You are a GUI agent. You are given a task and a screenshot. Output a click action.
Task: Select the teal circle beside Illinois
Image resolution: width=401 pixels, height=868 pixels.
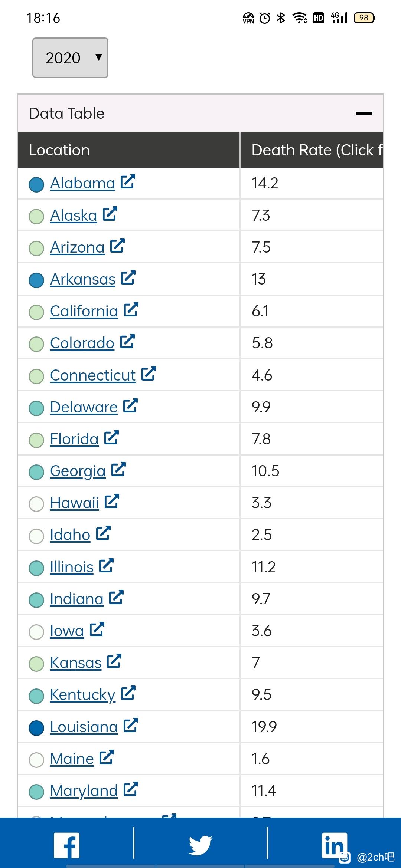pos(36,568)
